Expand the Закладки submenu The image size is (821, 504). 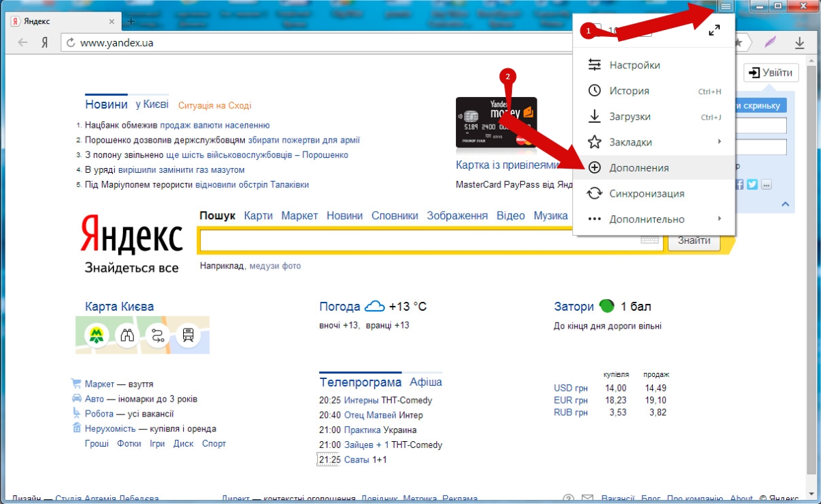pyautogui.click(x=654, y=142)
